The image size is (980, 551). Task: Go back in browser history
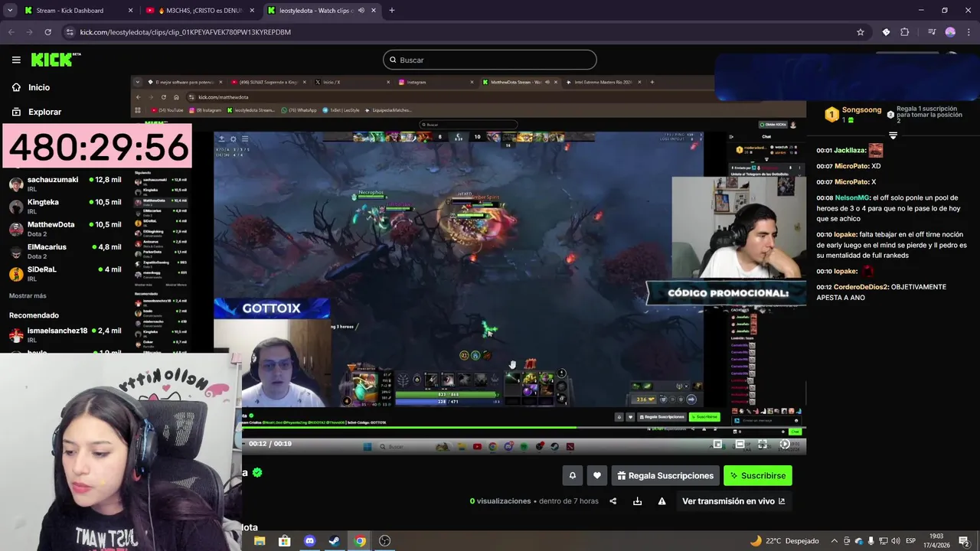pos(11,32)
